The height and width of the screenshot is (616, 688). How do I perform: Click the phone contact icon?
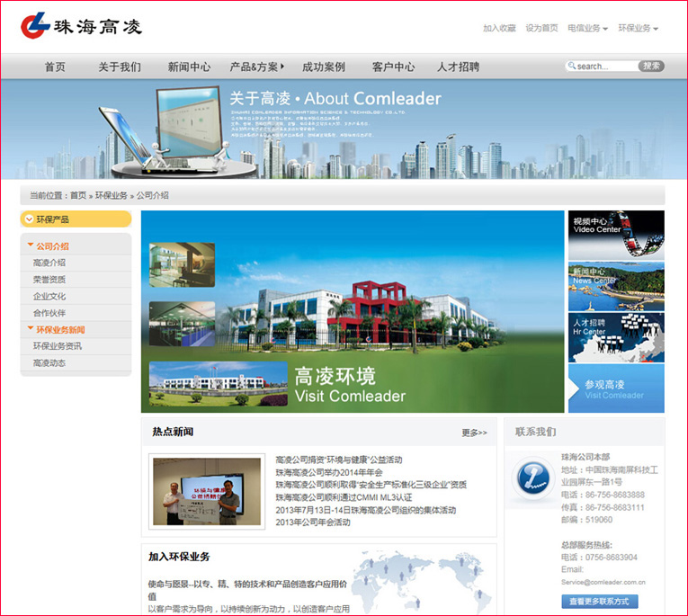point(533,478)
